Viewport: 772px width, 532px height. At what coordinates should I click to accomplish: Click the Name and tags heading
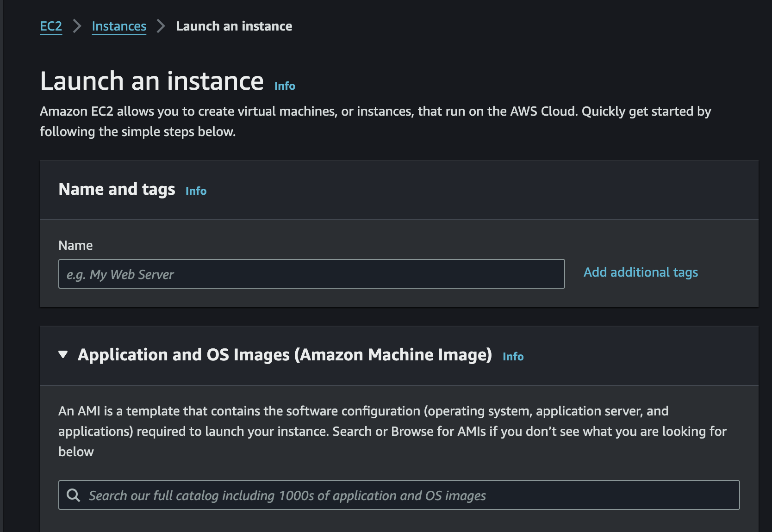[x=117, y=190]
